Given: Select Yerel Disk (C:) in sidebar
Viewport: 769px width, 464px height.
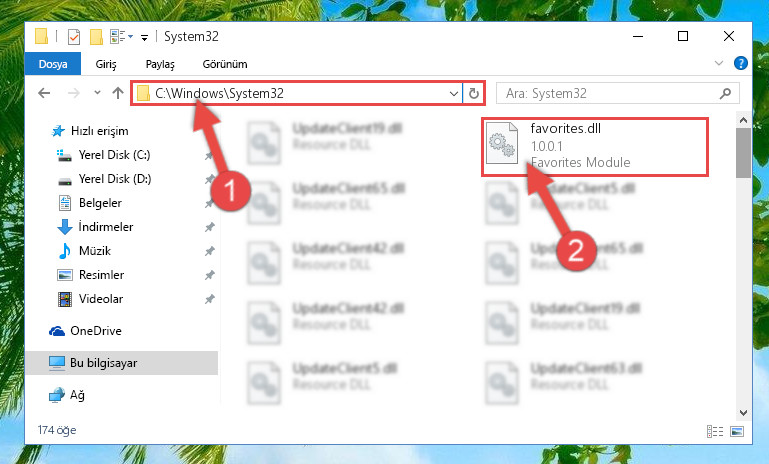Looking at the screenshot, I should click(x=114, y=155).
